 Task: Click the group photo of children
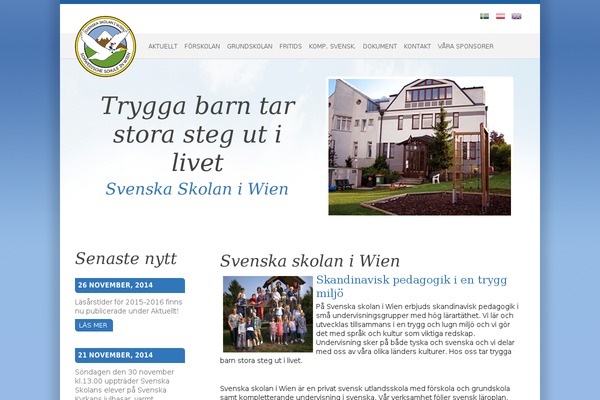point(268,314)
